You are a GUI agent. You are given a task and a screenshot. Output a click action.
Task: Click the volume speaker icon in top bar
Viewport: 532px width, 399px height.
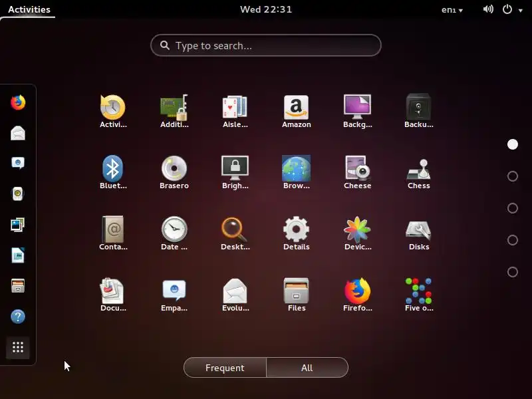tap(488, 9)
